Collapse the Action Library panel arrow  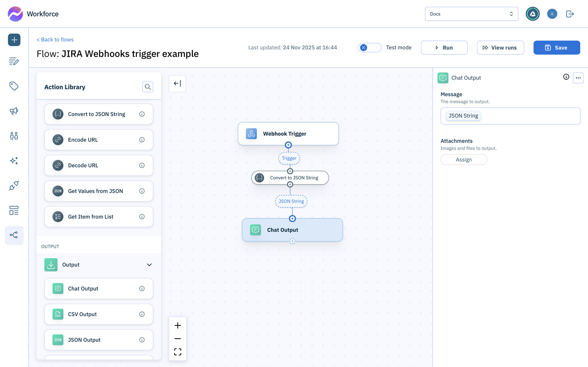coord(177,83)
